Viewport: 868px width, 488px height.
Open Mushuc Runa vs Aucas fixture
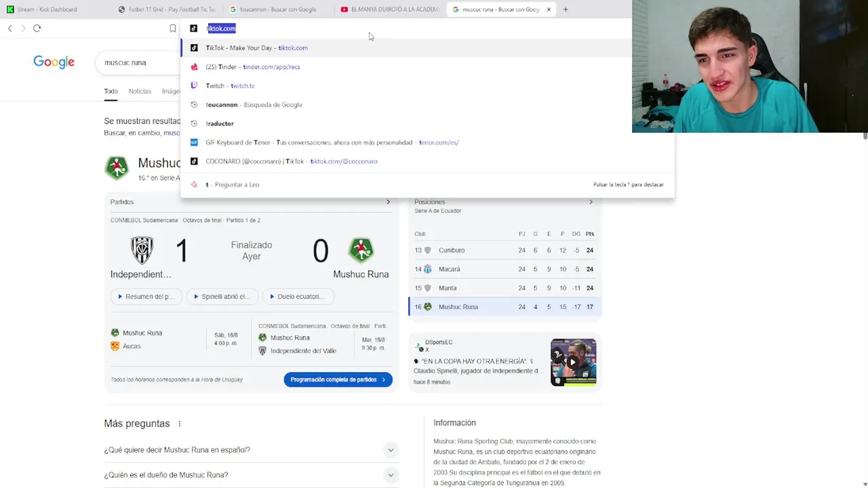(x=175, y=339)
